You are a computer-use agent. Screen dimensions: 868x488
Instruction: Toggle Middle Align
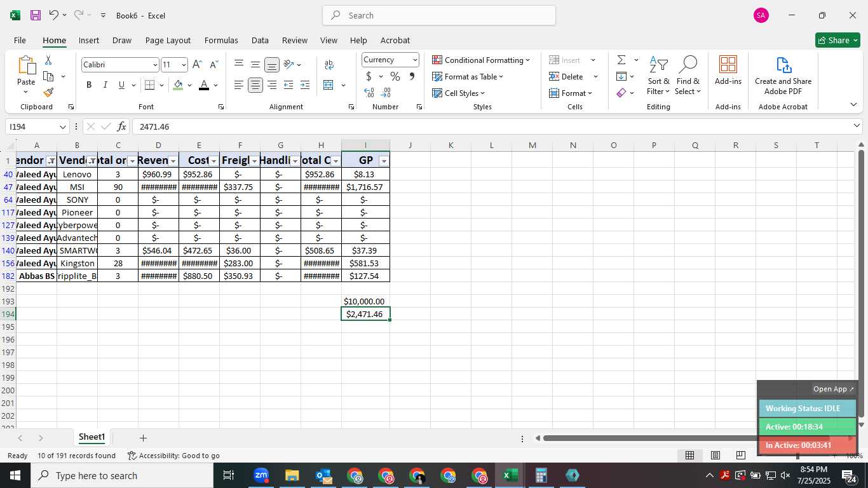click(255, 64)
